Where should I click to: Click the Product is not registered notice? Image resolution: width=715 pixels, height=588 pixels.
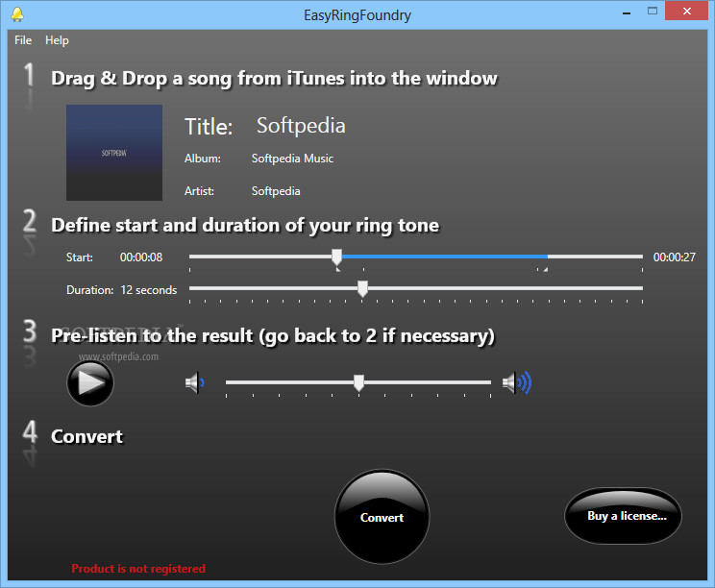pyautogui.click(x=138, y=569)
